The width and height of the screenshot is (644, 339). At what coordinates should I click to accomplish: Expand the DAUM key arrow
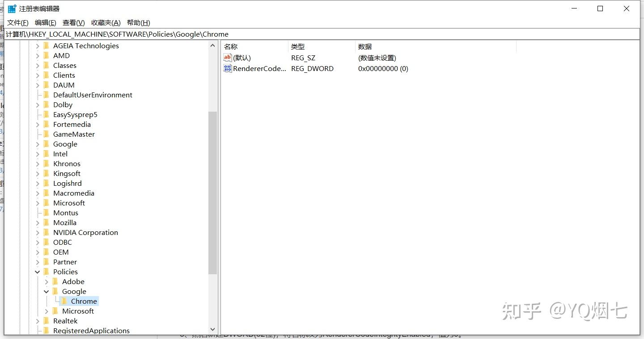(x=38, y=85)
